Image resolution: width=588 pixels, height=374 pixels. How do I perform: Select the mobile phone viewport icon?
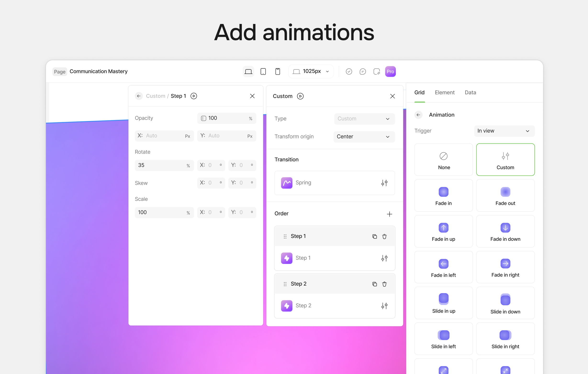point(277,72)
